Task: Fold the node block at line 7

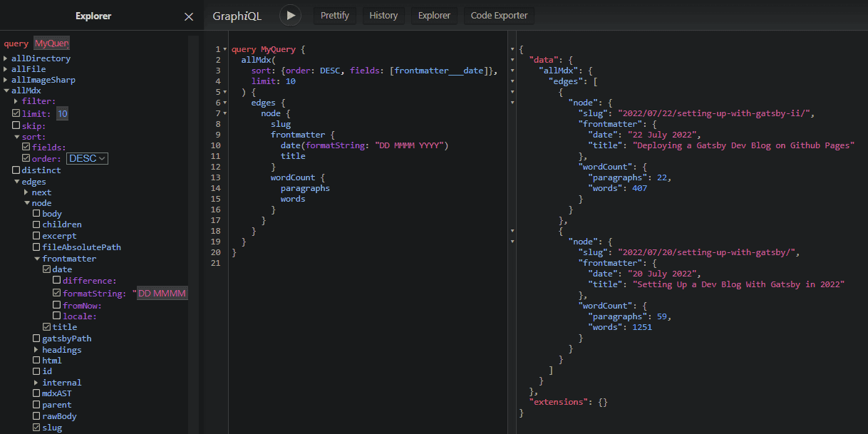Action: click(226, 113)
